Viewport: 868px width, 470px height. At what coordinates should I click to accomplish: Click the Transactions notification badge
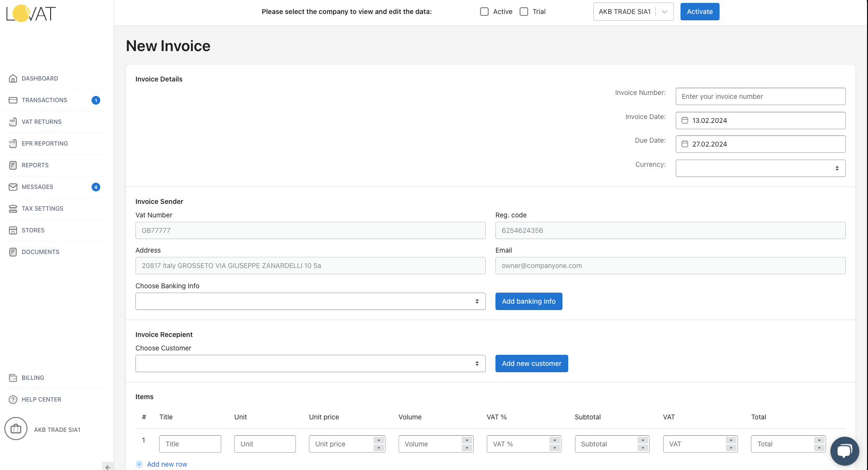coord(96,100)
